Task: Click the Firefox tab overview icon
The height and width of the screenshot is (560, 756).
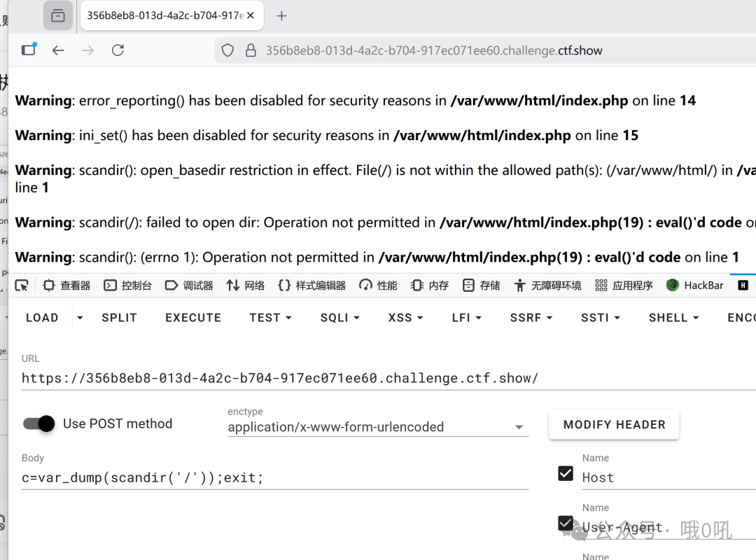Action: 58,16
